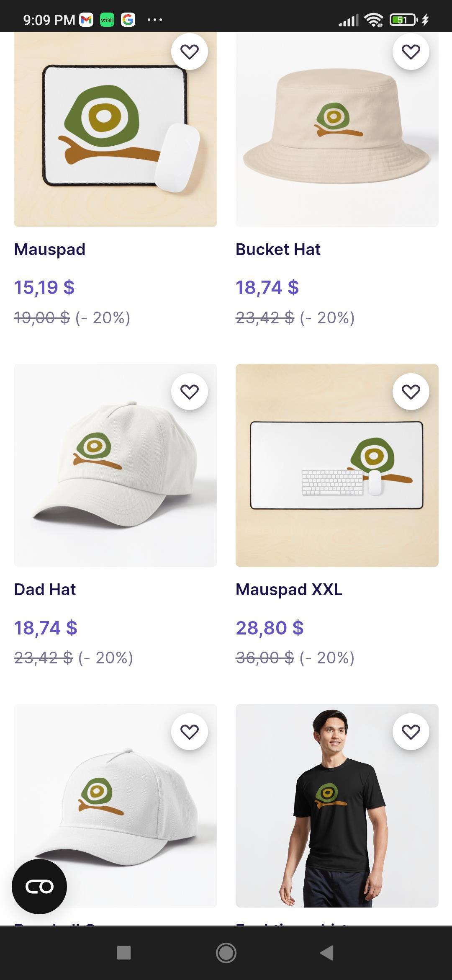The width and height of the screenshot is (452, 980).
Task: Open the Mauspad XXL product image
Action: click(337, 465)
